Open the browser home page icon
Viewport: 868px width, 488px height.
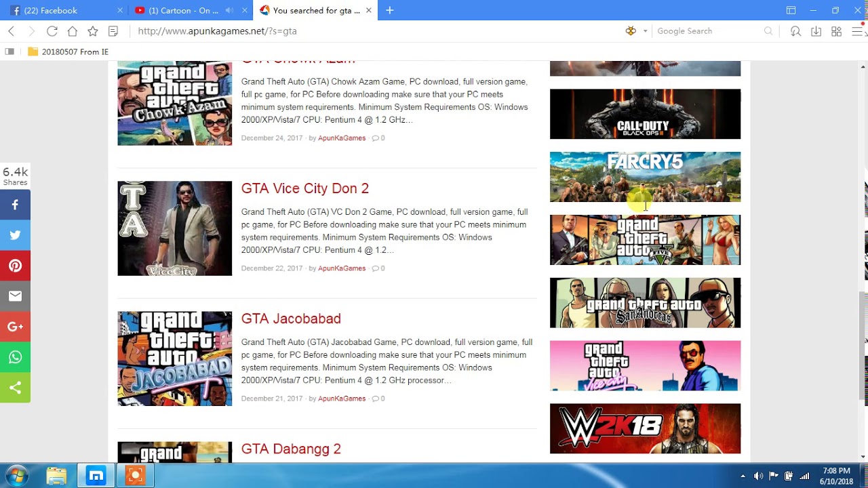click(72, 31)
